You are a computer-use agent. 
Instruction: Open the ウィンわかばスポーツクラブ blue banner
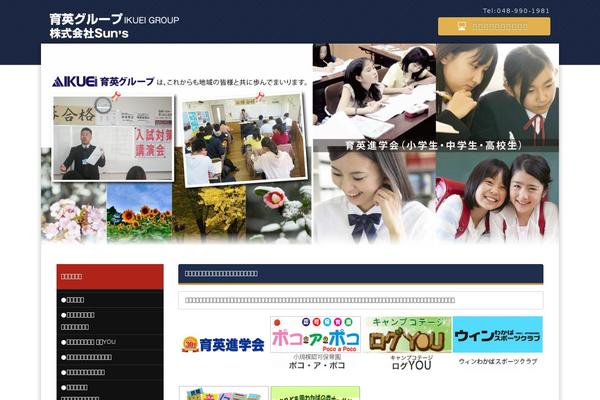pyautogui.click(x=497, y=334)
